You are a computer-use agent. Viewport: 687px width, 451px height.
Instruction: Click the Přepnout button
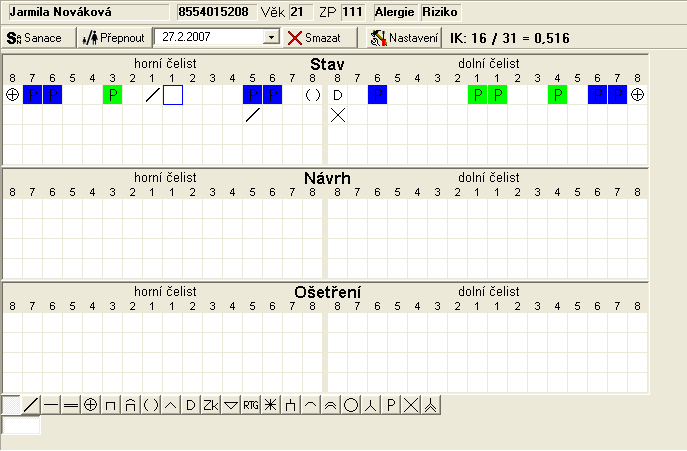[x=113, y=37]
